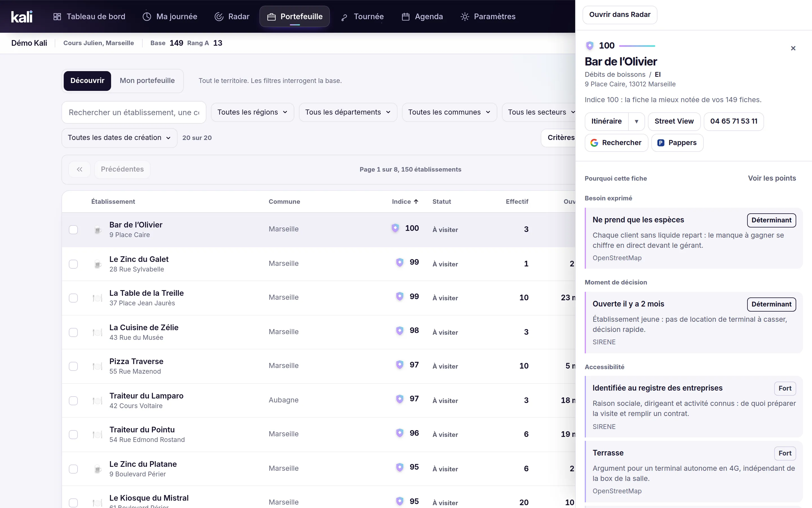812x508 pixels.
Task: Click Ouvrir dans Radar button
Action: pos(620,15)
